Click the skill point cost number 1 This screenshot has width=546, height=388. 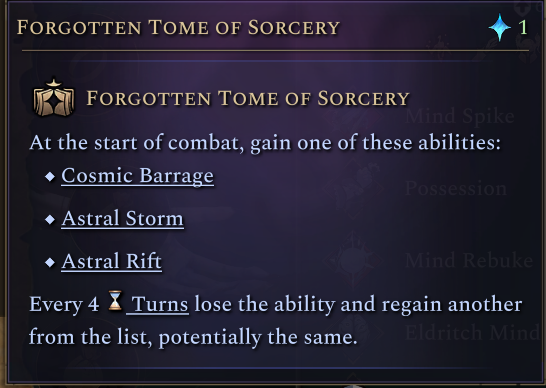523,27
